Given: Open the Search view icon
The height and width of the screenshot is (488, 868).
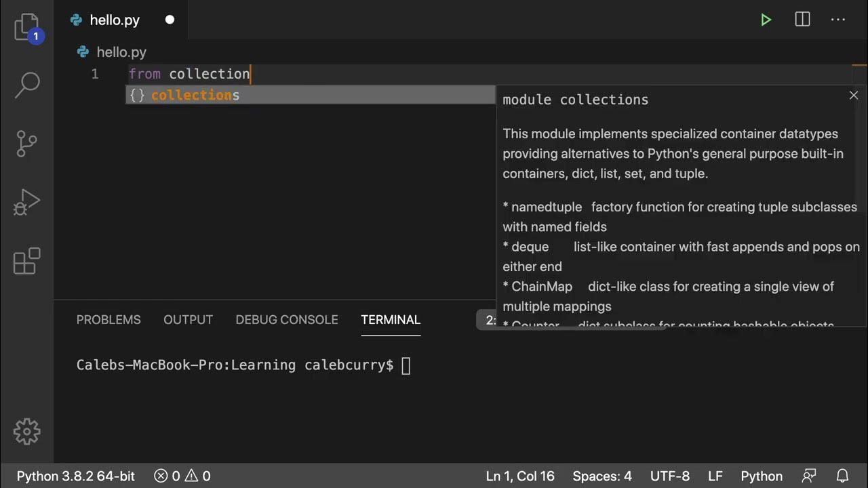Looking at the screenshot, I should (27, 84).
